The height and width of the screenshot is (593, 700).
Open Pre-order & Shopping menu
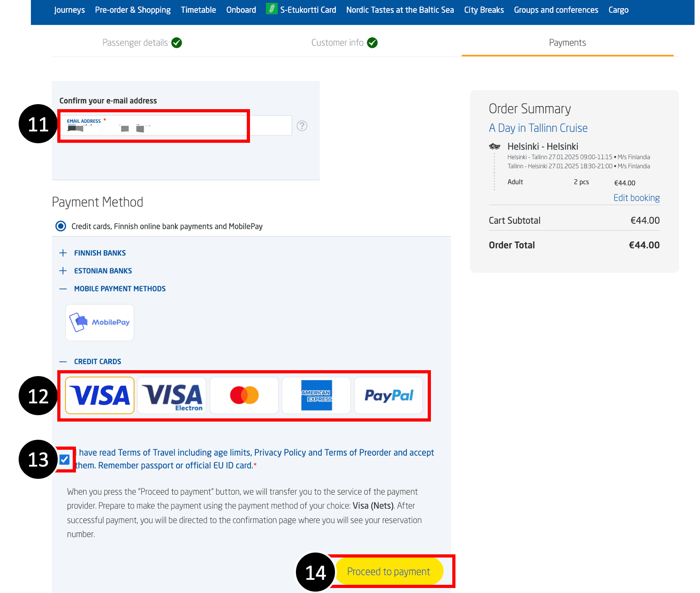(x=133, y=10)
